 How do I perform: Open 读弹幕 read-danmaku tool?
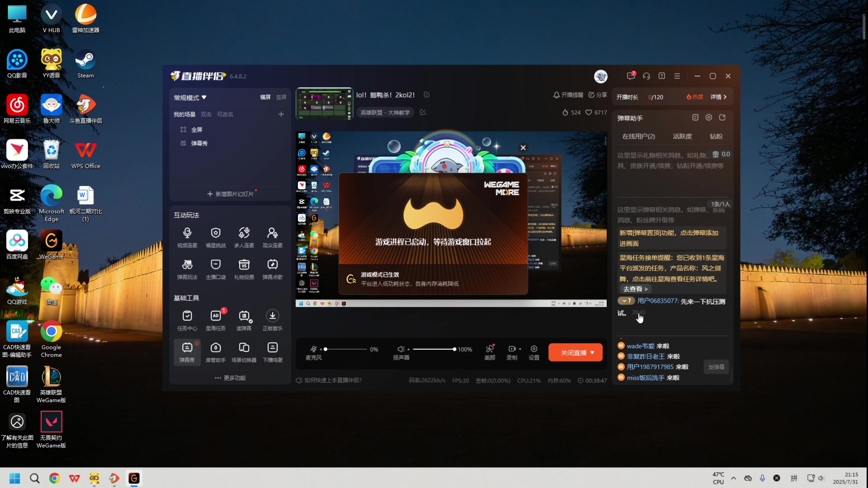coord(244,320)
